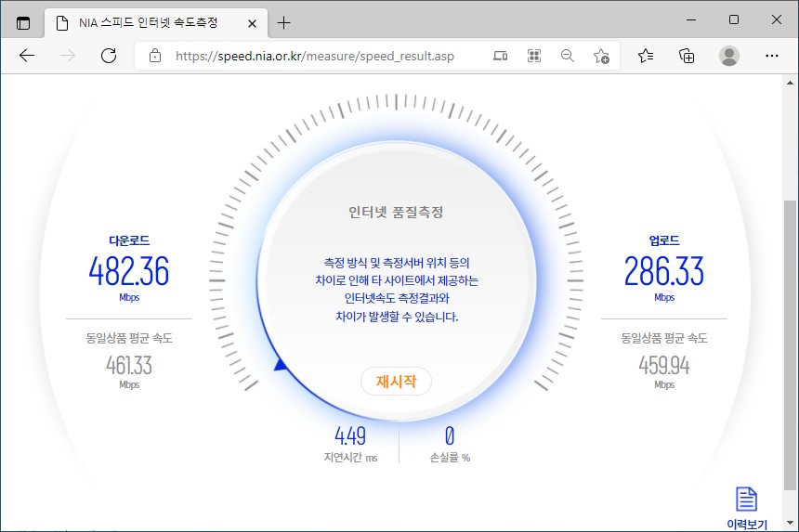Click the 손실률 % loss rate label

pos(450,458)
